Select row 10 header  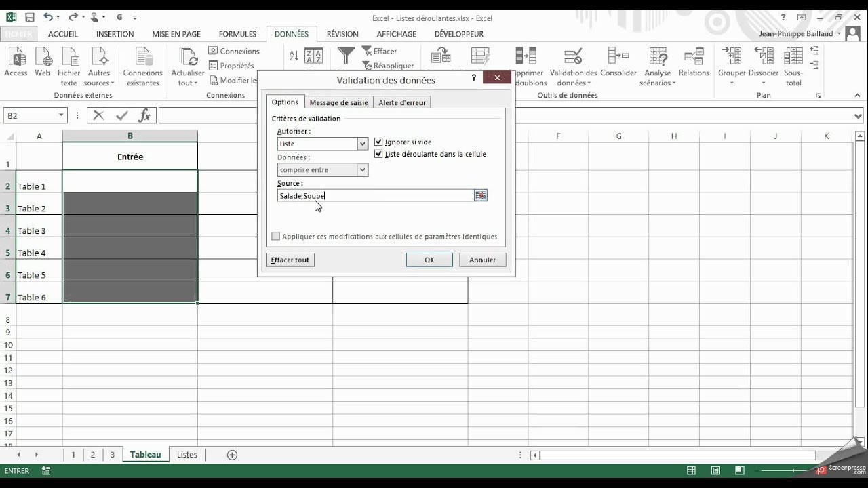[x=8, y=345]
